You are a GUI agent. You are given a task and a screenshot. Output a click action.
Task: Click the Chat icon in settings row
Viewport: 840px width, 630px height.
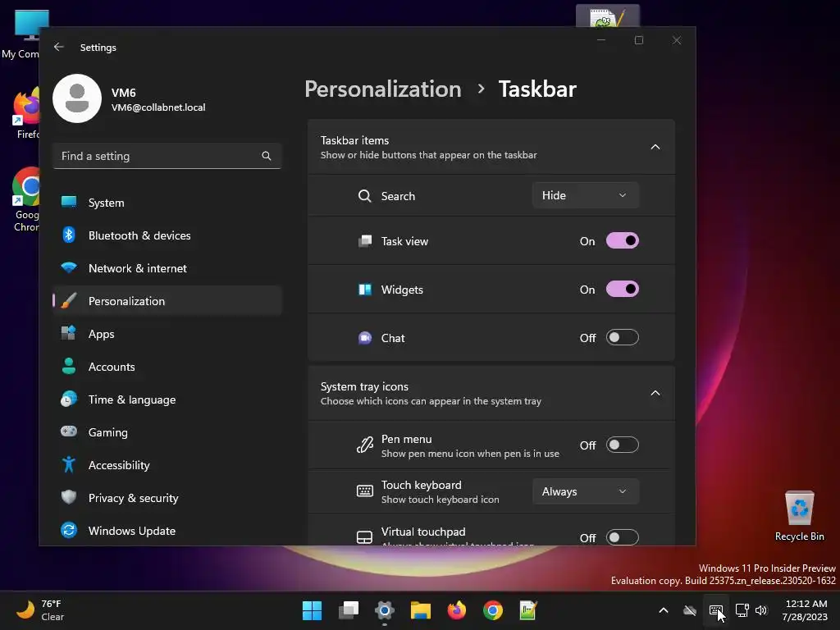365,338
